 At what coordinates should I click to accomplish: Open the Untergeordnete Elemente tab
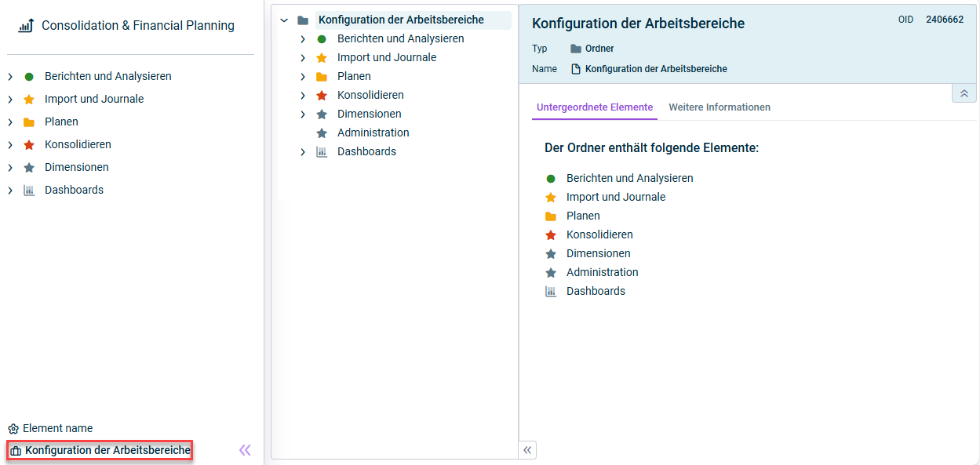coord(595,107)
